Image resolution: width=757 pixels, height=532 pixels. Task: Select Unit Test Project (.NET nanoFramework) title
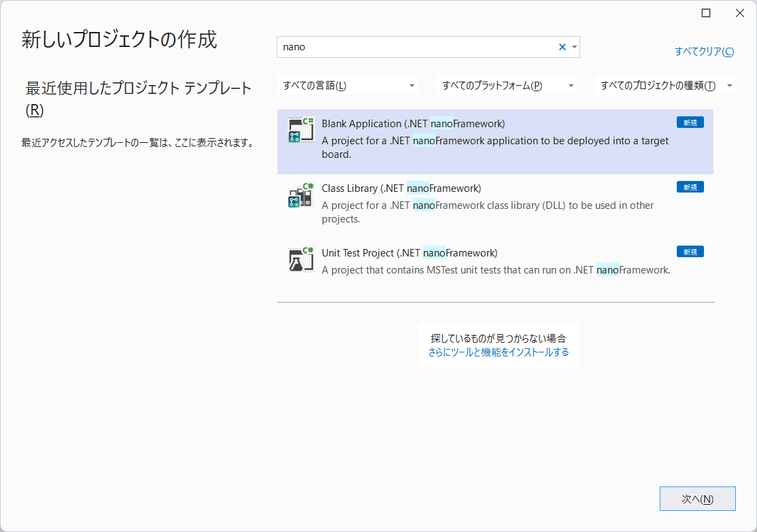click(409, 253)
